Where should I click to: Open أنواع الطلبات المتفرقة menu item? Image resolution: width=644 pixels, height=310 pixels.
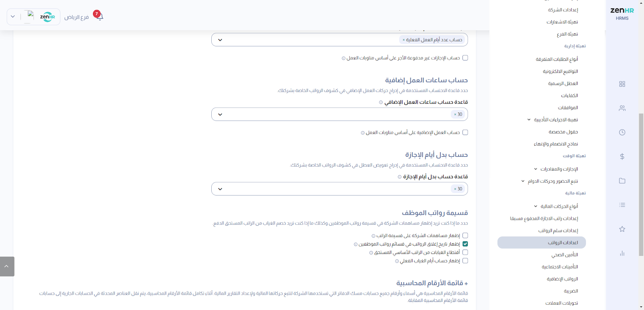coord(557,59)
